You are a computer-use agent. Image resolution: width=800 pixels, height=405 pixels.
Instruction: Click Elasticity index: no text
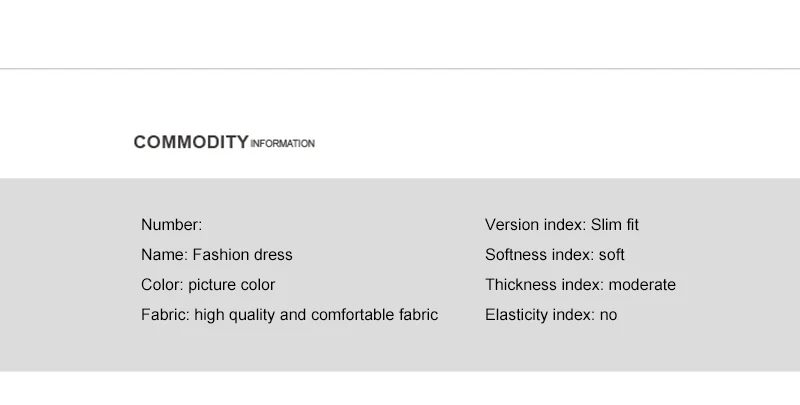[x=551, y=315]
